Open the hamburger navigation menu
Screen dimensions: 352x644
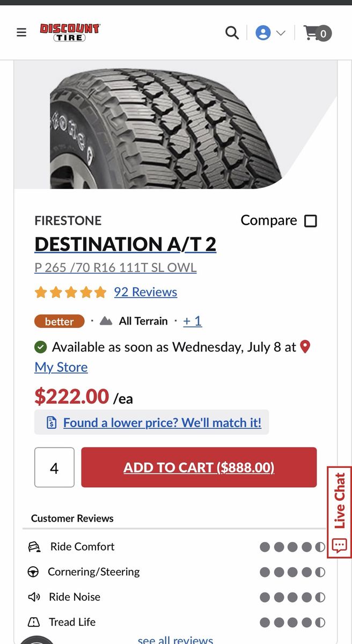tap(21, 33)
